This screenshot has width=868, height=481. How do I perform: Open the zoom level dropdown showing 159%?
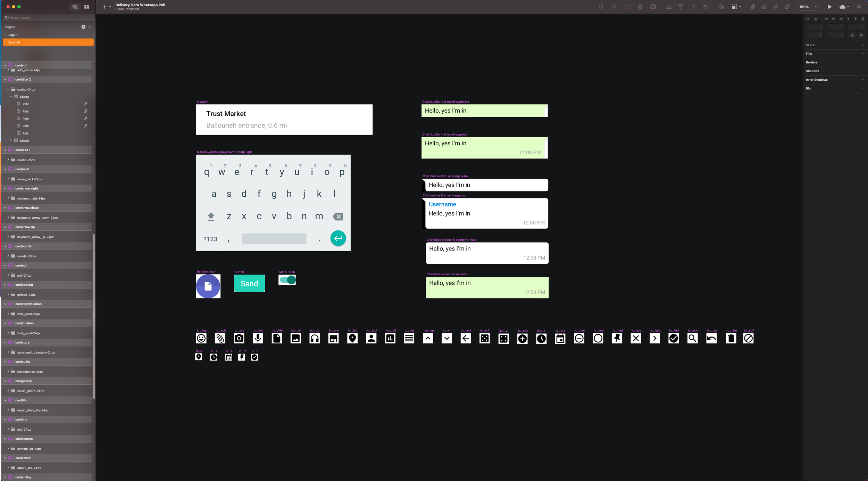[808, 7]
